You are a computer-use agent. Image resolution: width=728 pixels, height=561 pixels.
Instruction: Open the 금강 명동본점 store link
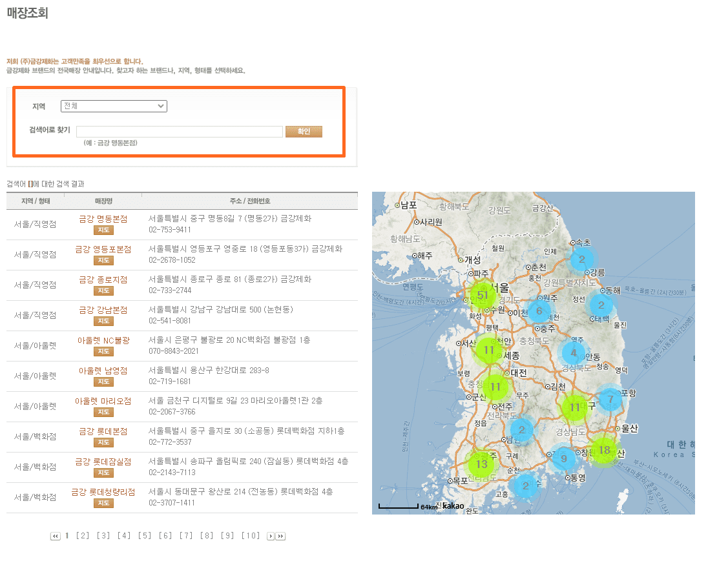pyautogui.click(x=103, y=219)
